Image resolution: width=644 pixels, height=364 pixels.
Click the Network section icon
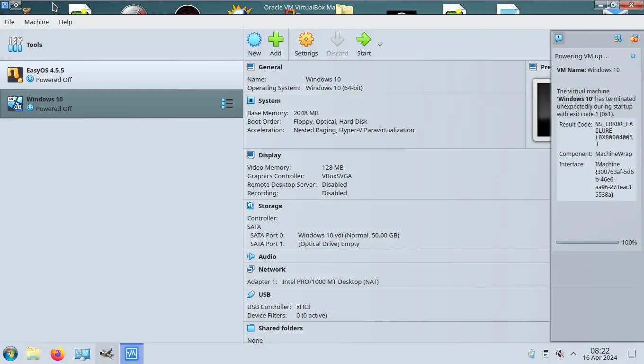(x=250, y=269)
